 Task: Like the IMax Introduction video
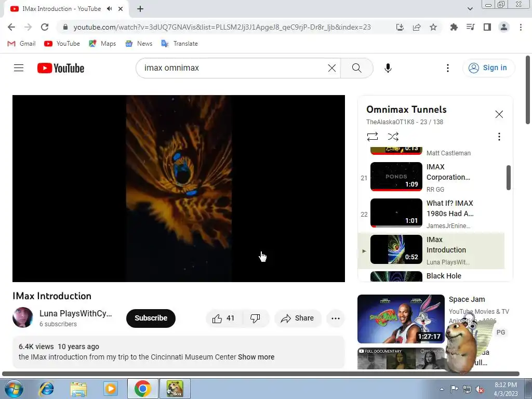tap(224, 318)
